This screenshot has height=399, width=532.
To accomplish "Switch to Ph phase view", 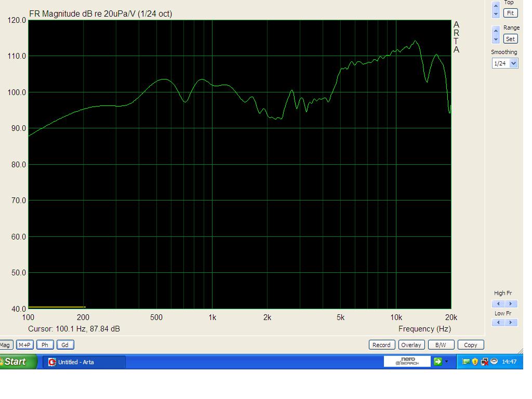I will pyautogui.click(x=45, y=345).
